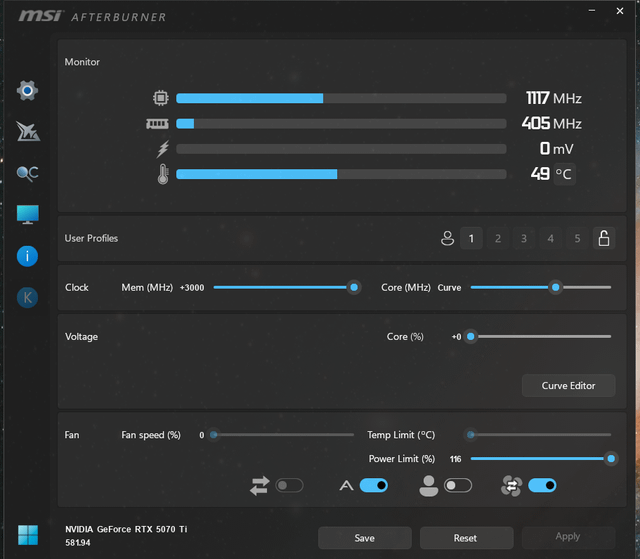Screen dimensions: 640x559
Task: Click the Power Limit slider handle
Action: [x=611, y=459]
